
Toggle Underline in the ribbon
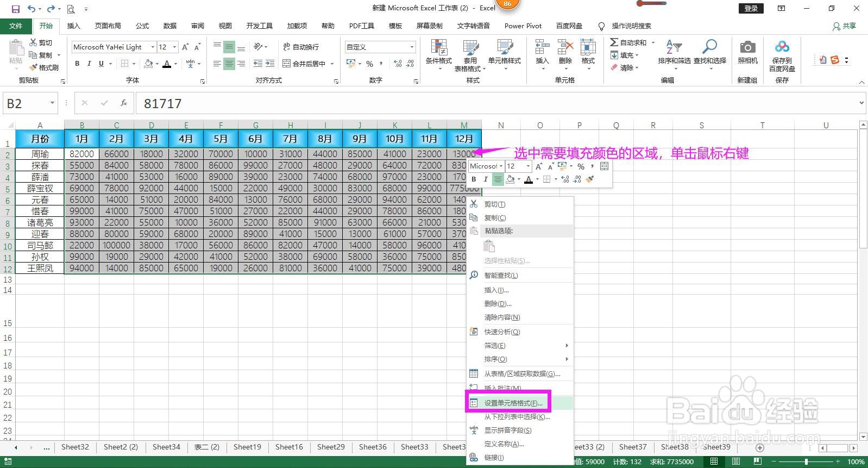point(101,64)
